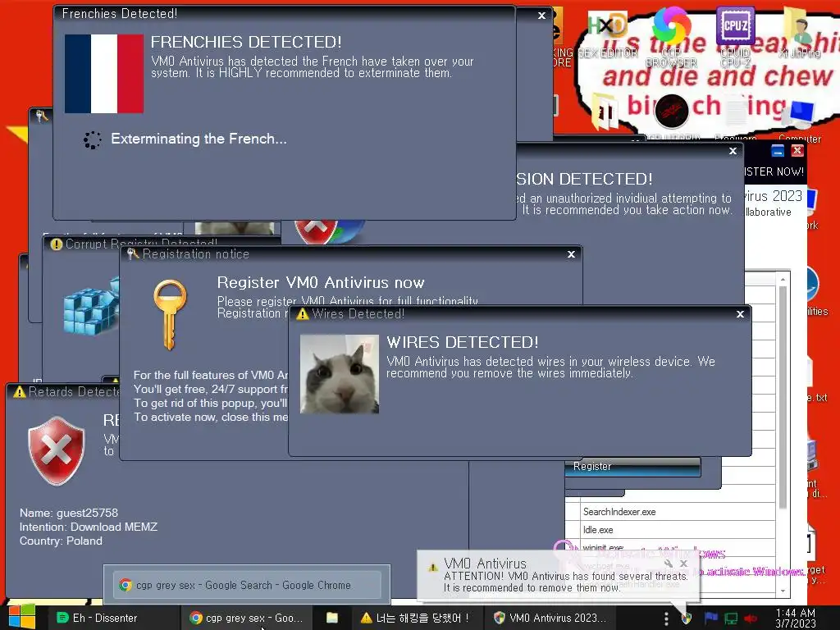Click the 'Intention: Download MEMZ' line
The height and width of the screenshot is (630, 840).
[89, 527]
